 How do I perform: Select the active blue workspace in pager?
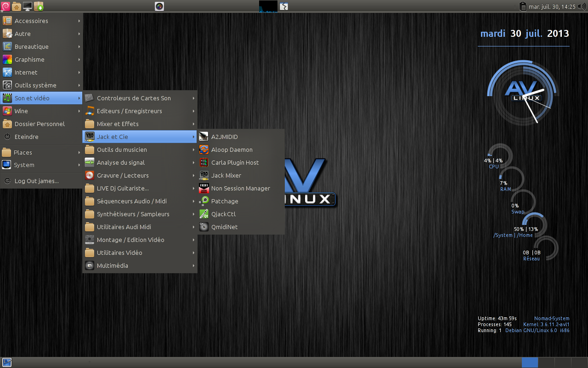530,362
